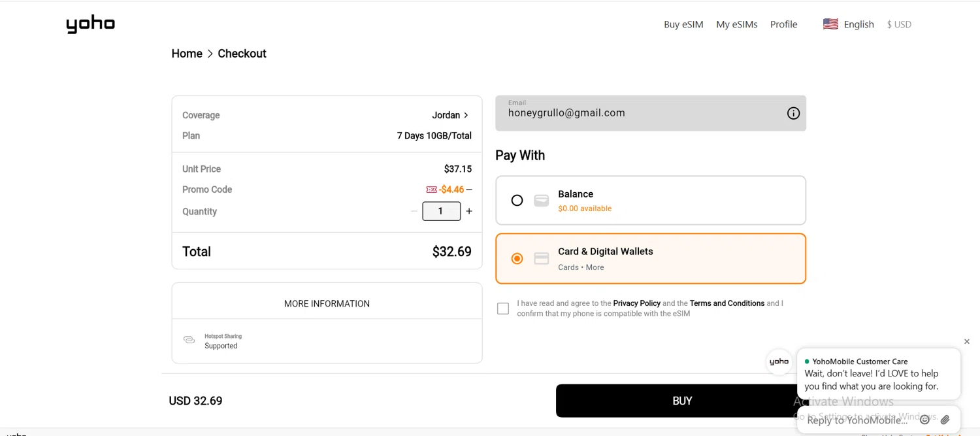Change the Jordan coverage selection
This screenshot has height=436, width=980.
tap(450, 115)
